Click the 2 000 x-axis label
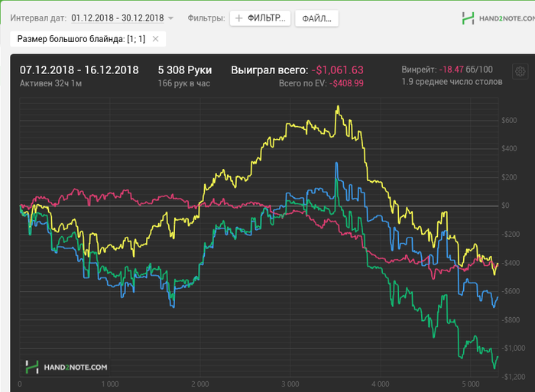This screenshot has height=392, width=535. 200,384
